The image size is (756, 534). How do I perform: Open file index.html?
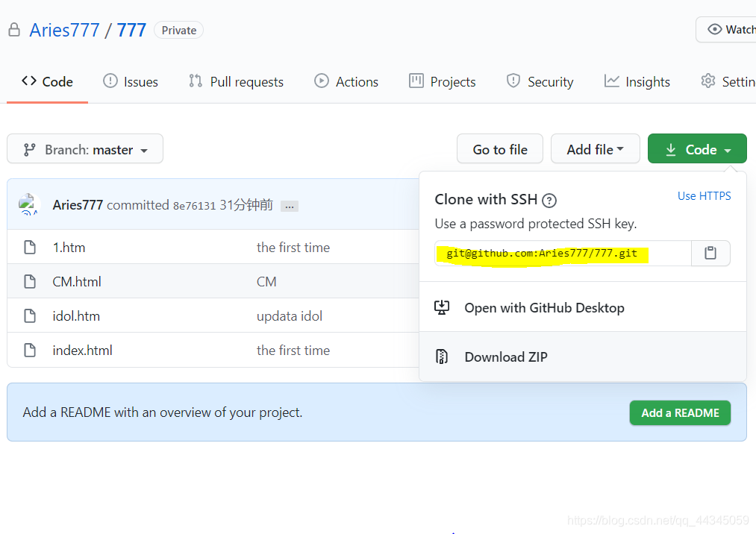click(x=82, y=351)
